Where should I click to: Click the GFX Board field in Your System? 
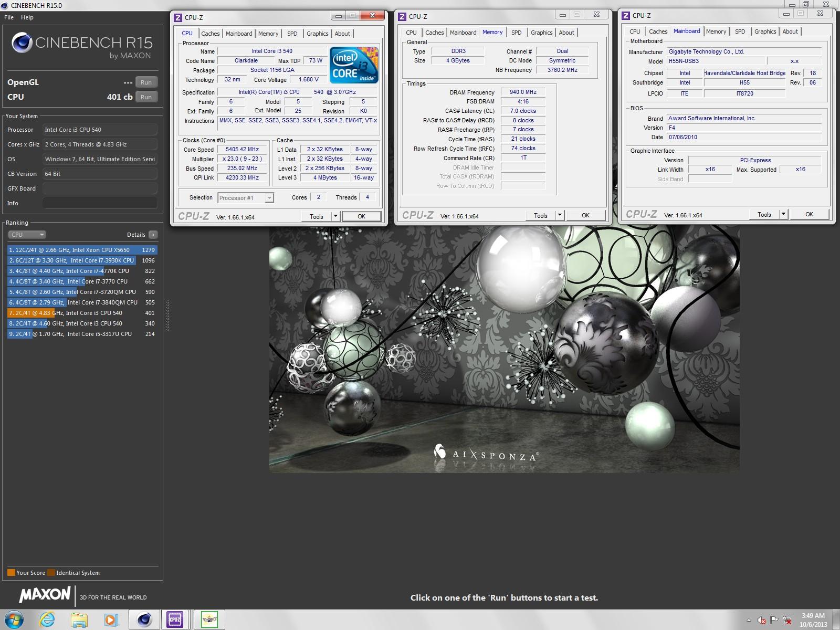100,188
